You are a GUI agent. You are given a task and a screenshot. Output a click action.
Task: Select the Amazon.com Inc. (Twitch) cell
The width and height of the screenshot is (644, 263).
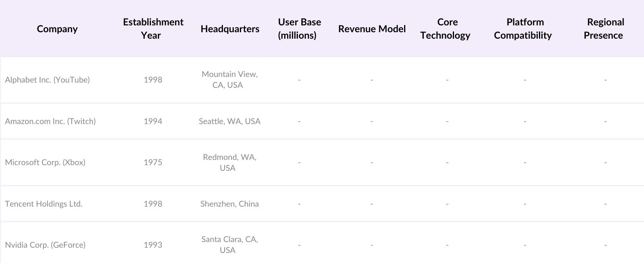pyautogui.click(x=50, y=121)
